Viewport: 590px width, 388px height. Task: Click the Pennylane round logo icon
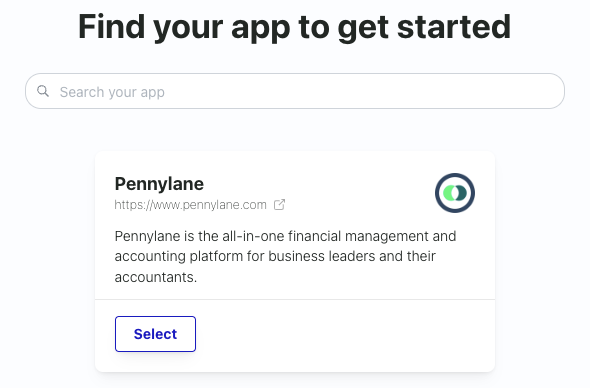[x=455, y=193]
